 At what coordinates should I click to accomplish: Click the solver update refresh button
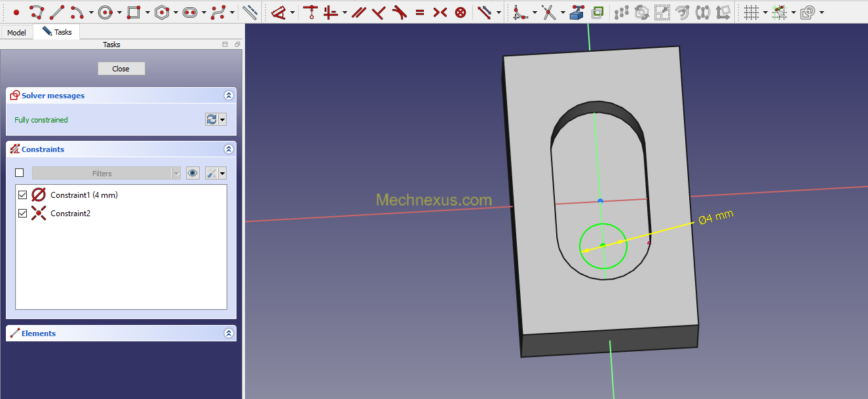pos(212,119)
